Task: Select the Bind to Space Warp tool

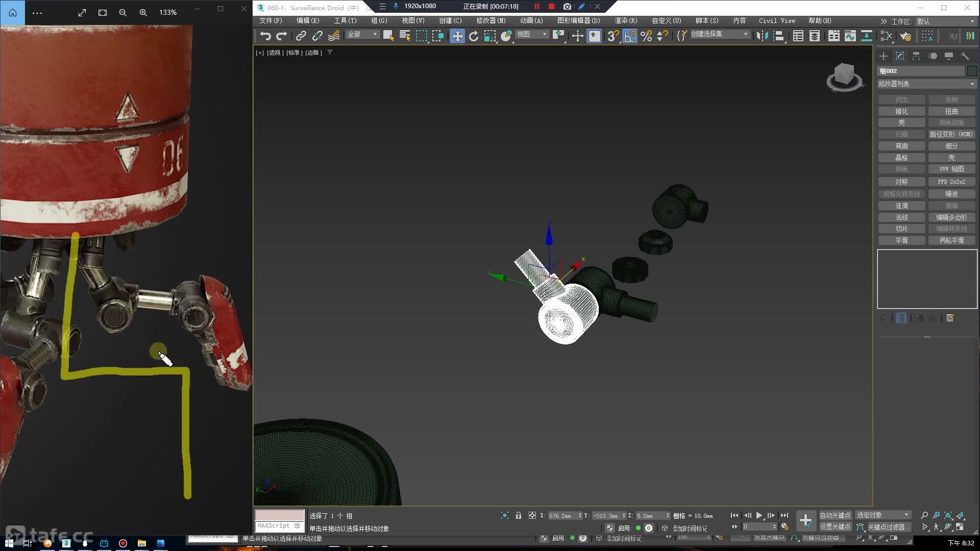Action: pos(334,36)
